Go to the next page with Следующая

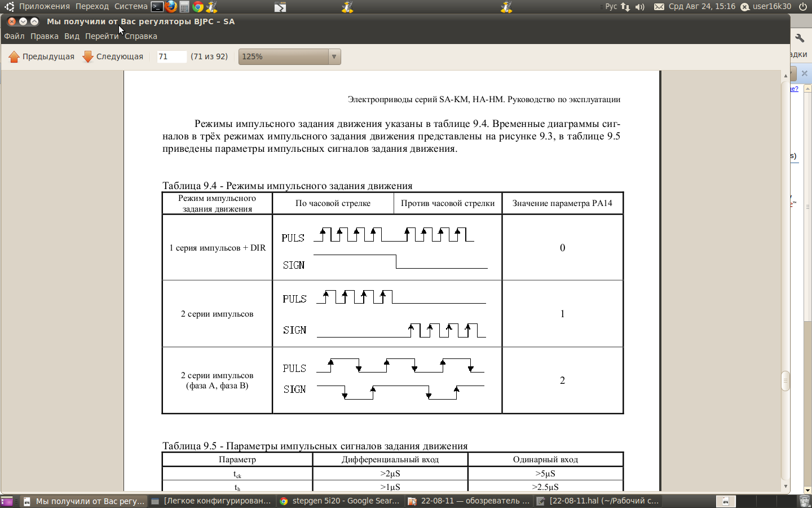[113, 56]
